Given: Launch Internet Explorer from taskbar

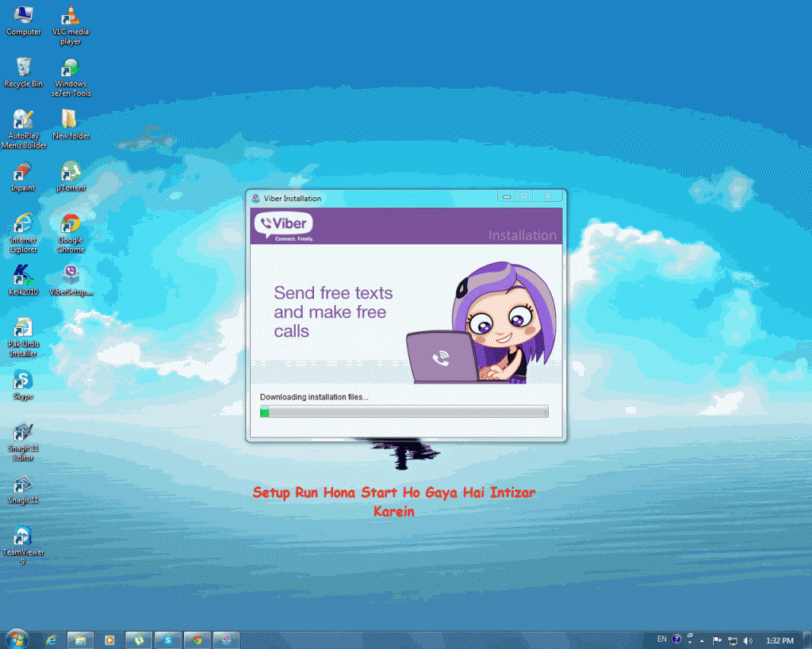Looking at the screenshot, I should [51, 640].
